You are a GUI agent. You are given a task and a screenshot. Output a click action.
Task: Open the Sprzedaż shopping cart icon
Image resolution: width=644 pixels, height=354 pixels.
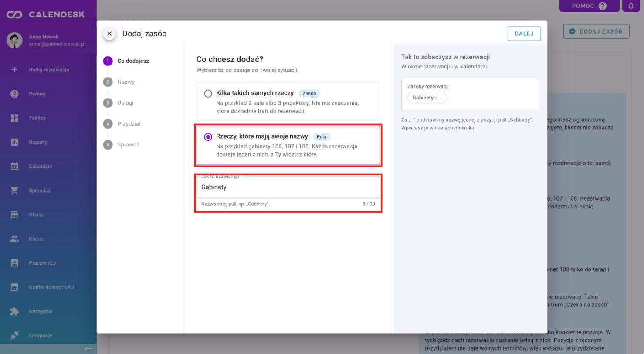[14, 191]
